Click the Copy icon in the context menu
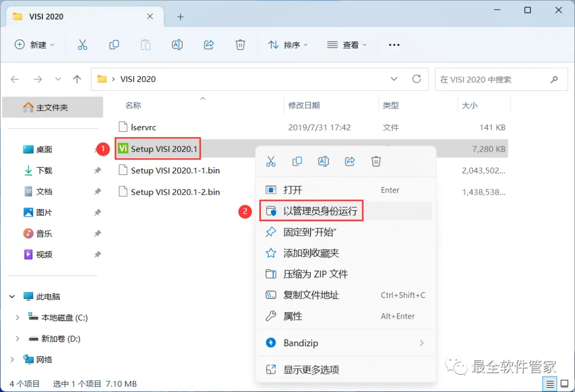Viewport: 575px width, 392px height. pos(297,161)
